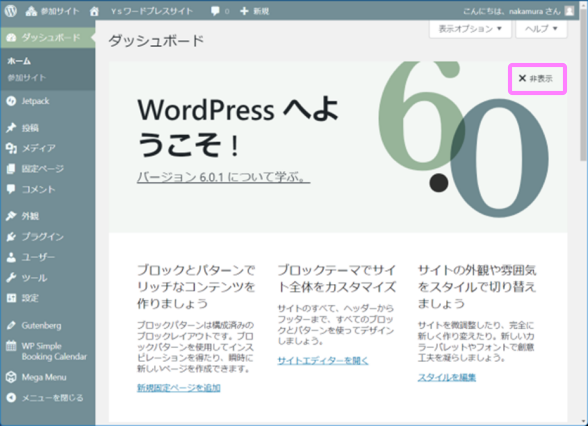Click the ダッシュボード gauge icon
The width and height of the screenshot is (588, 426).
[x=11, y=38]
